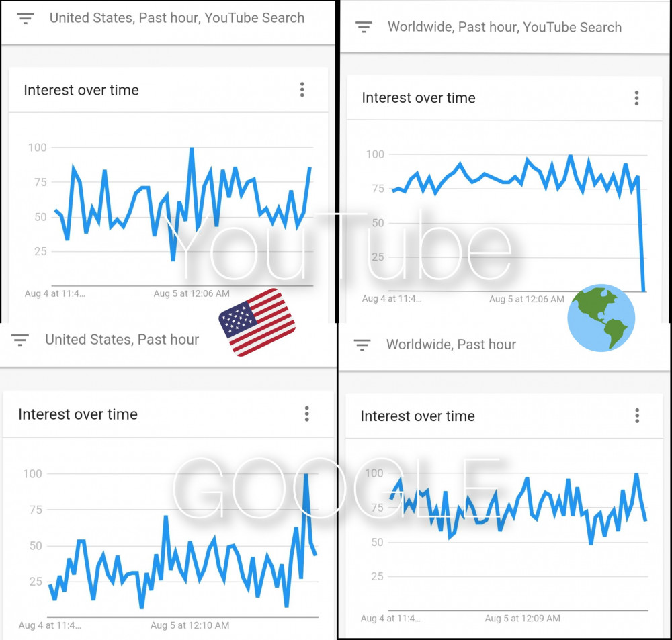Open three-dot menu on US YouTube interest card

tap(302, 89)
